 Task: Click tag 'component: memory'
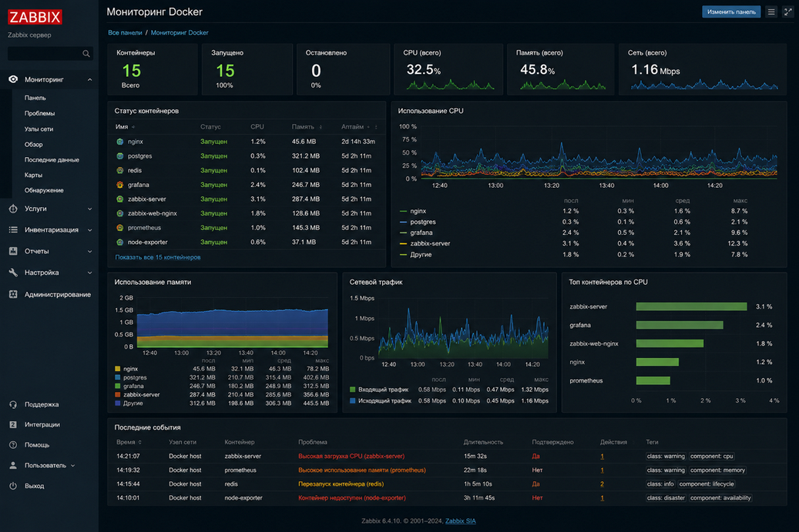tap(717, 470)
